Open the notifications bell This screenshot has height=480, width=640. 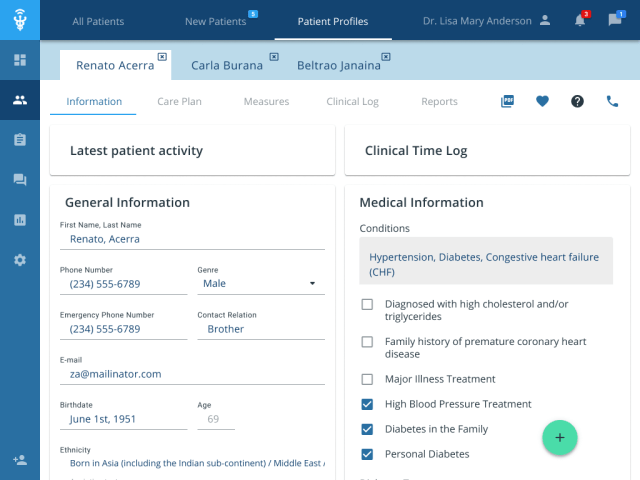click(580, 20)
